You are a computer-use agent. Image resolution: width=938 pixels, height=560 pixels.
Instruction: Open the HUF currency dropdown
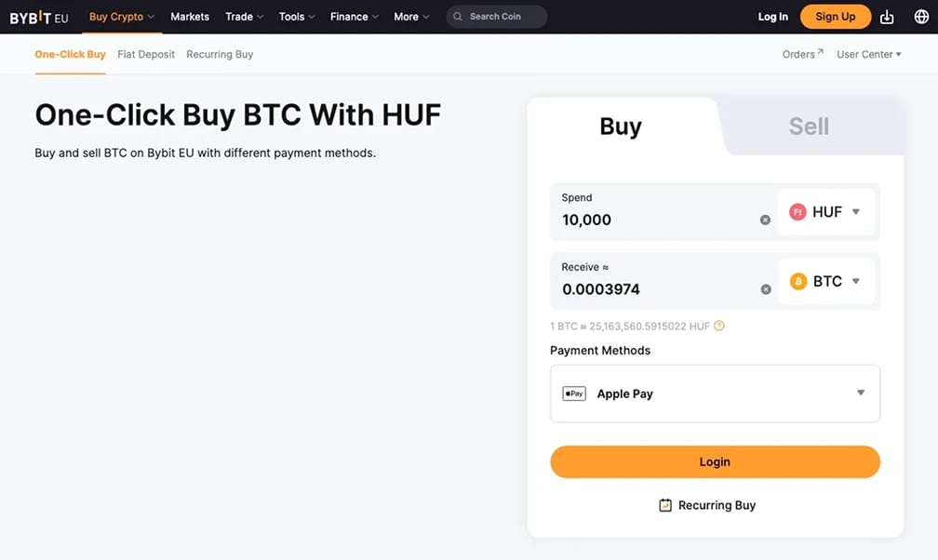[825, 212]
